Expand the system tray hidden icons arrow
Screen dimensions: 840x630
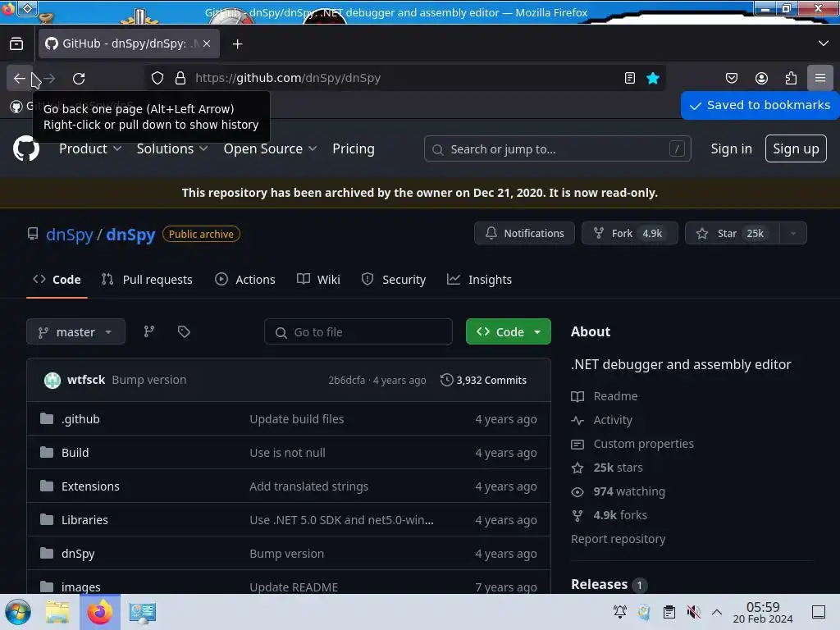click(717, 612)
